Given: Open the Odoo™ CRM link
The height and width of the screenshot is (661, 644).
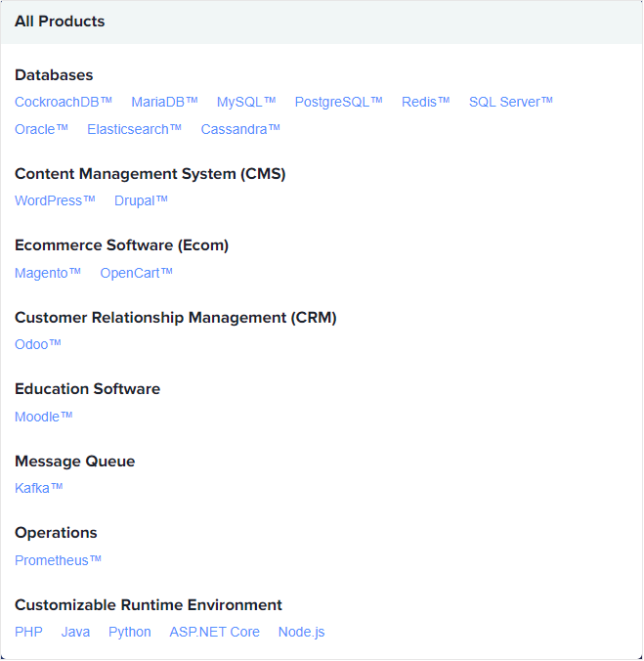Looking at the screenshot, I should (37, 344).
